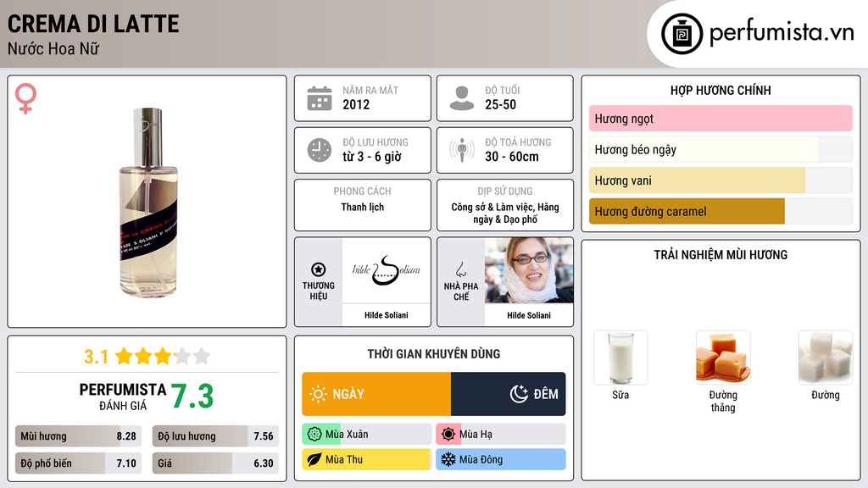Click the Độ phổ biến 7.10 score bar
This screenshot has width=868, height=488.
[x=78, y=463]
